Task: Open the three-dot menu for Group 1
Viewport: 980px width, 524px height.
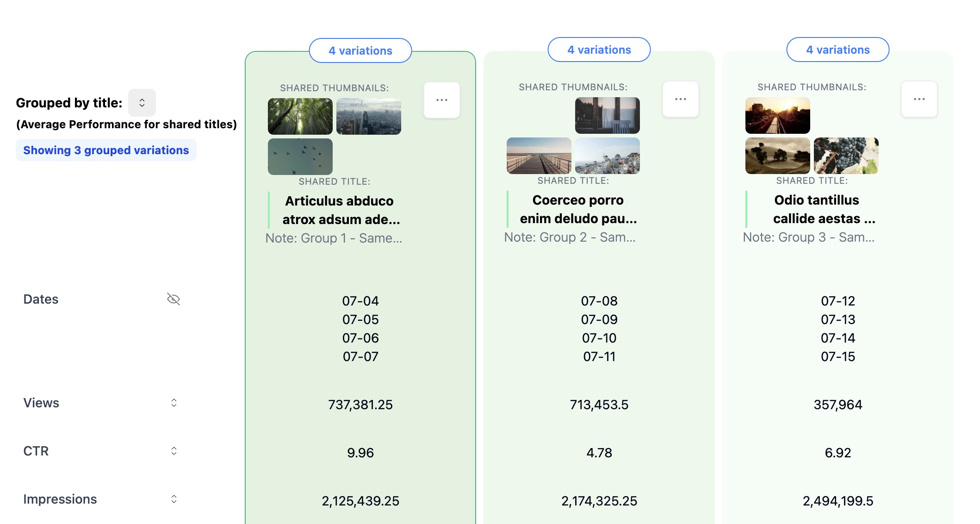Action: [441, 100]
